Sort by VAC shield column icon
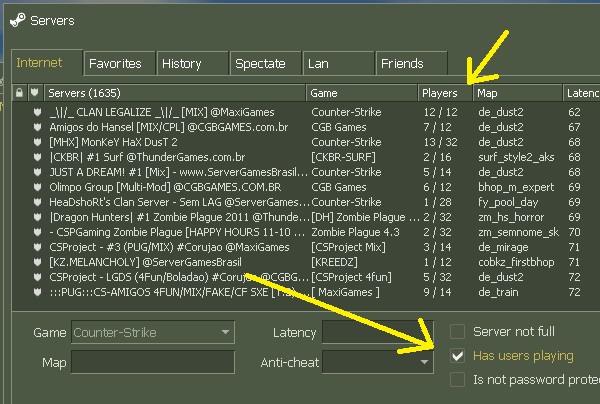 (35, 93)
